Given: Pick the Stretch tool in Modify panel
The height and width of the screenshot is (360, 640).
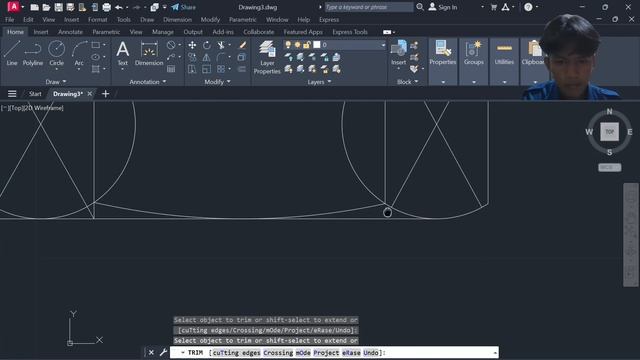Looking at the screenshot, I should click(192, 69).
